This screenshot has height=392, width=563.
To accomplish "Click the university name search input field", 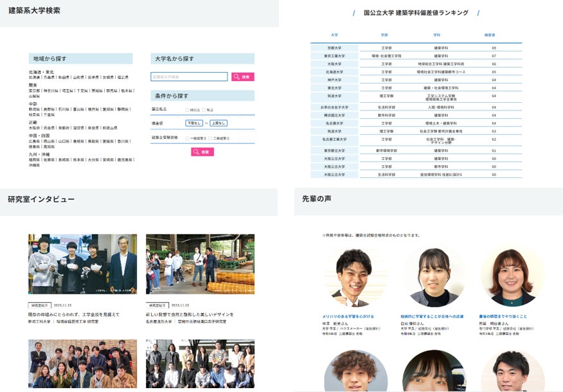I will click(x=189, y=76).
